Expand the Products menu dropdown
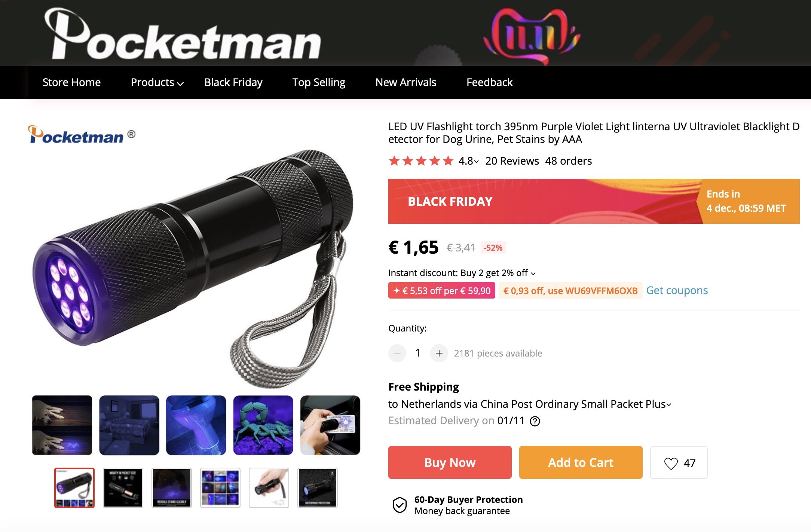The image size is (811, 532). (157, 82)
